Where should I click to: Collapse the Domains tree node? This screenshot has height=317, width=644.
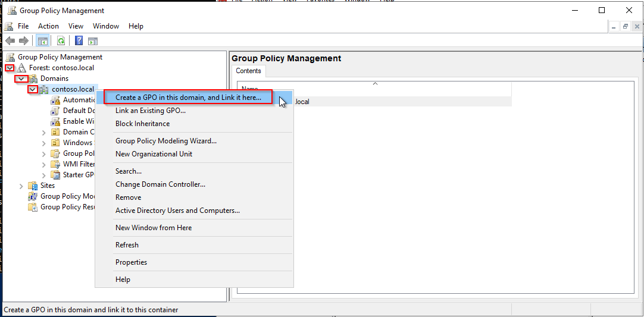21,79
